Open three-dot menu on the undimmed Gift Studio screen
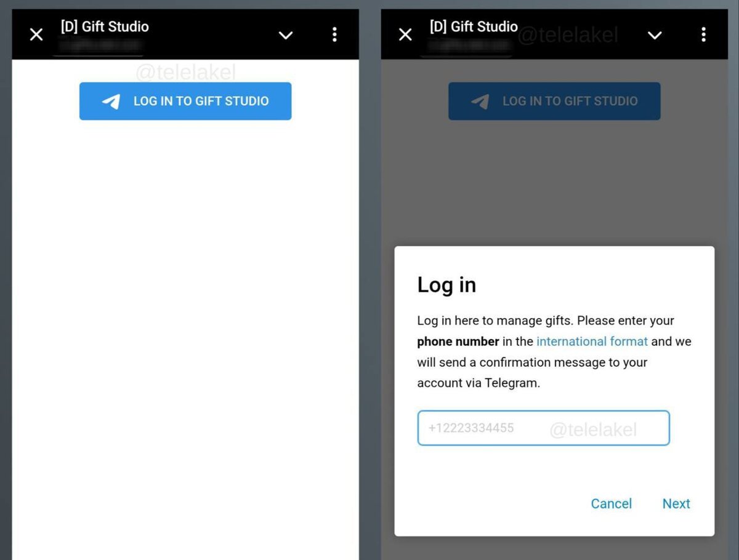Screen dimensions: 739x560 click(334, 34)
